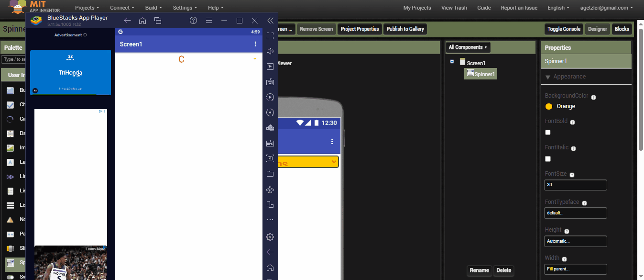Enable the FontItalic checkbox
Screen dimensions: 644x280
tap(548, 159)
